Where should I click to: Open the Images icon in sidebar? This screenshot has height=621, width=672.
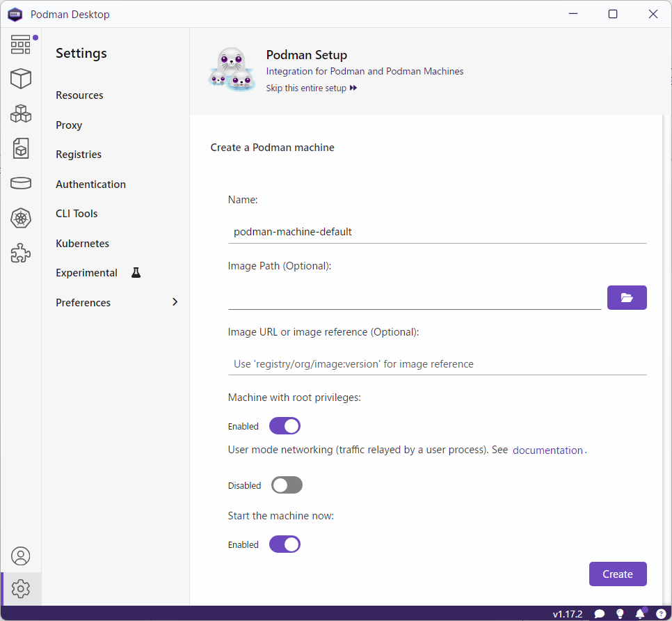pos(21,148)
